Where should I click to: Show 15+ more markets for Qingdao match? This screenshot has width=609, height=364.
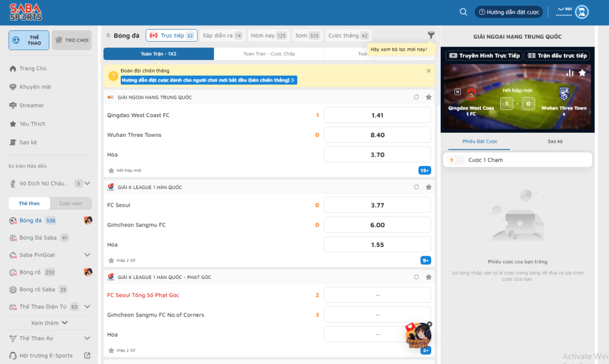(425, 171)
